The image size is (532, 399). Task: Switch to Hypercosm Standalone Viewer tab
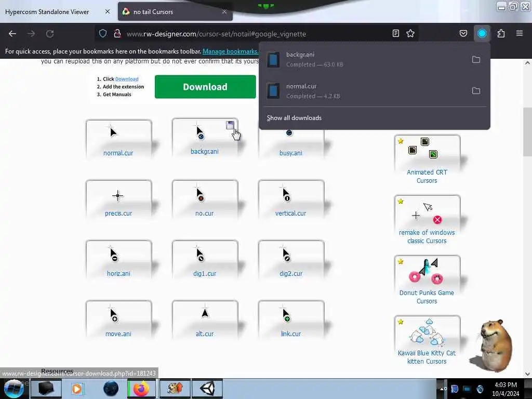[47, 12]
